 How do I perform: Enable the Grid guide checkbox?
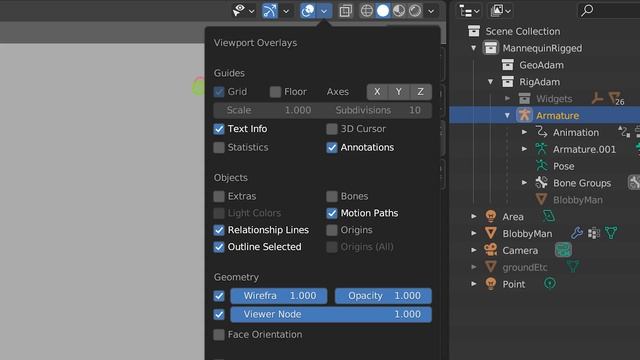[219, 91]
